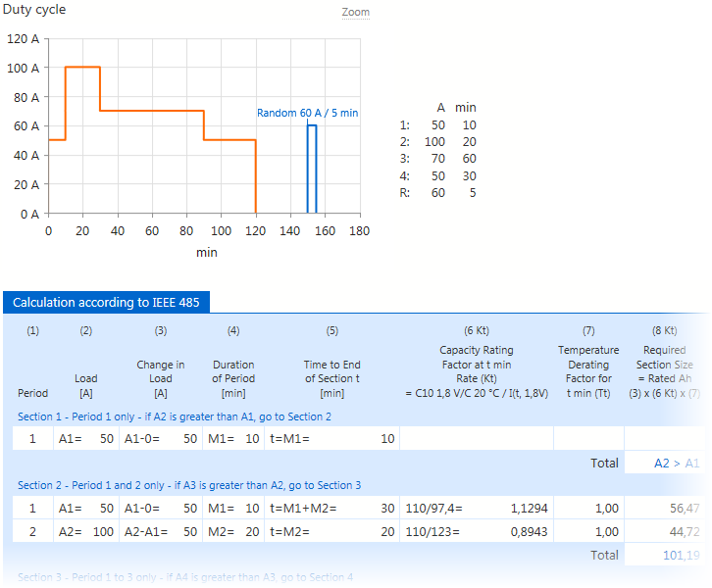
Task: Click the t=M1= cell in Section 1
Action: tap(331, 439)
